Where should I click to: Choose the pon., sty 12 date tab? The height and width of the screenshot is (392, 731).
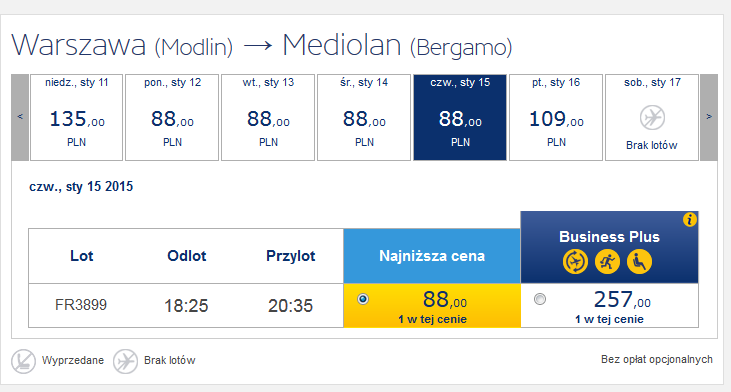point(172,117)
